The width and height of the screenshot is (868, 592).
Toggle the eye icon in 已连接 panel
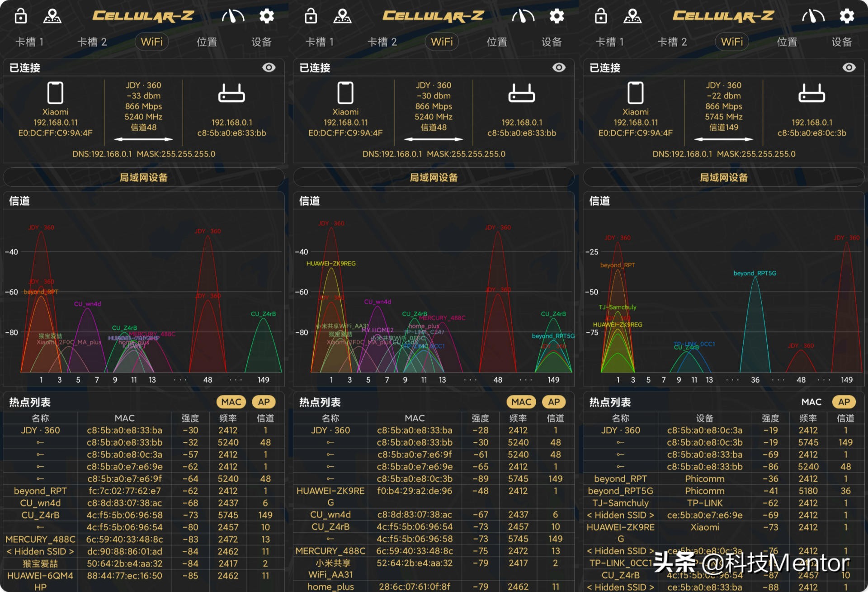coord(269,67)
